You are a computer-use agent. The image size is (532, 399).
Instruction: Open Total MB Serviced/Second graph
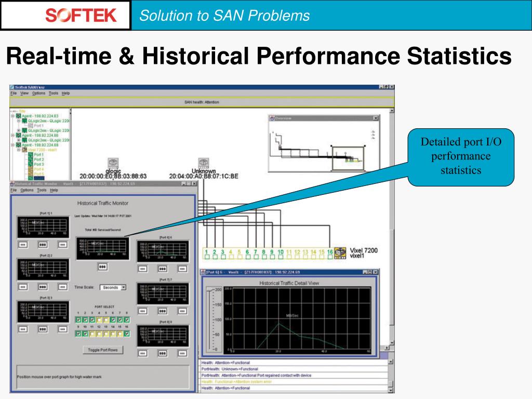pyautogui.click(x=102, y=249)
